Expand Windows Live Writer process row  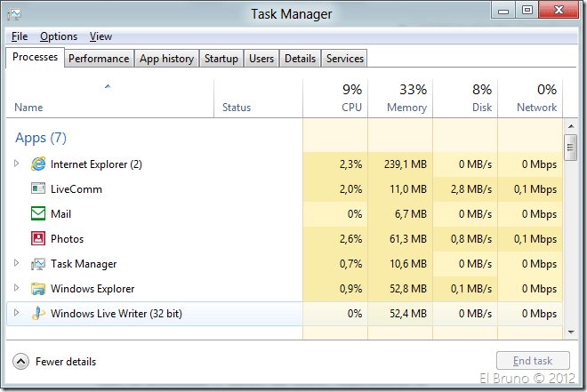pyautogui.click(x=16, y=314)
